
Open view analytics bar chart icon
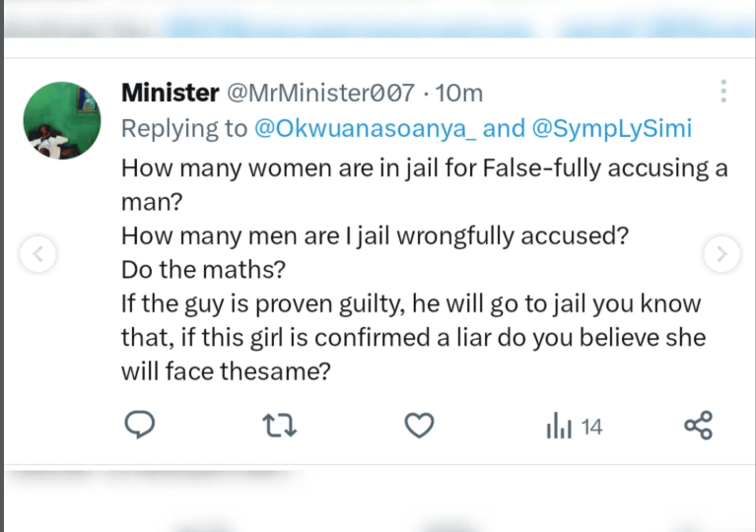[x=559, y=427]
